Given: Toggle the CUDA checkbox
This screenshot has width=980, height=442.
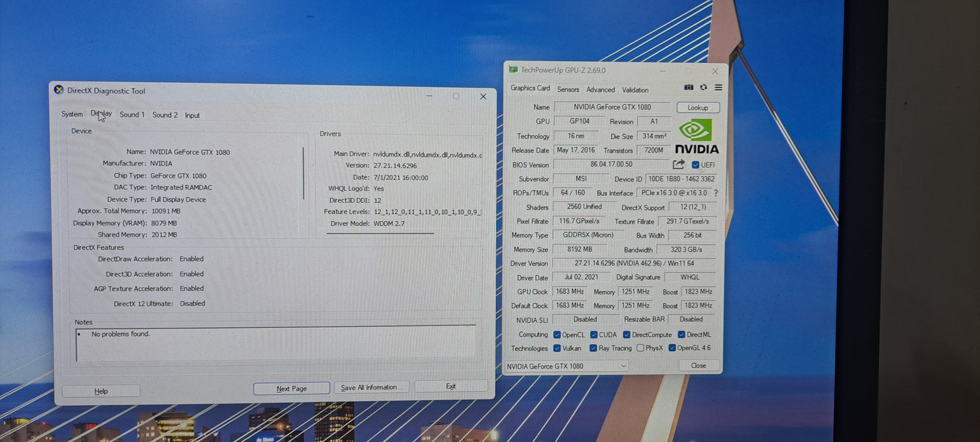Looking at the screenshot, I should (x=594, y=335).
